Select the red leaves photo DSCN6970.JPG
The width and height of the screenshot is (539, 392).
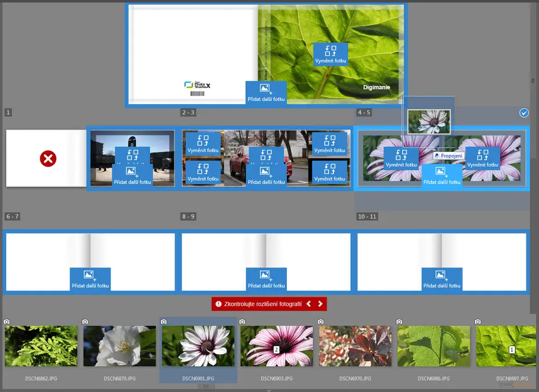coord(355,346)
